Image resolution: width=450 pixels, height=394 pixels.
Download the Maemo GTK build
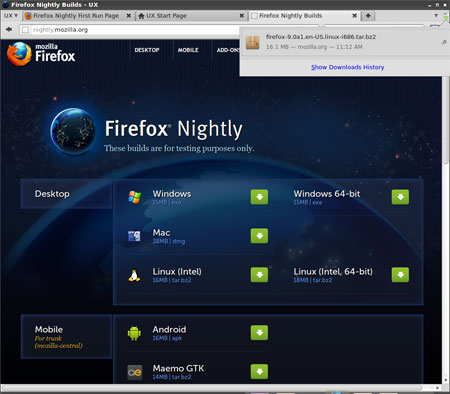click(x=259, y=372)
